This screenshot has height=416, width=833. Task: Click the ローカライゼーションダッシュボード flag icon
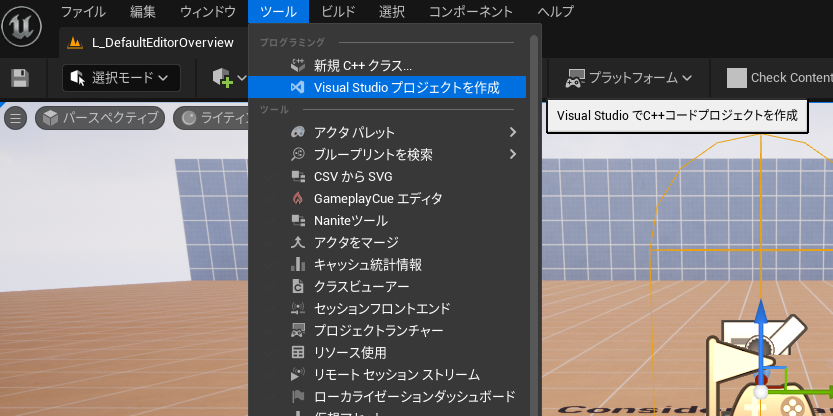298,396
